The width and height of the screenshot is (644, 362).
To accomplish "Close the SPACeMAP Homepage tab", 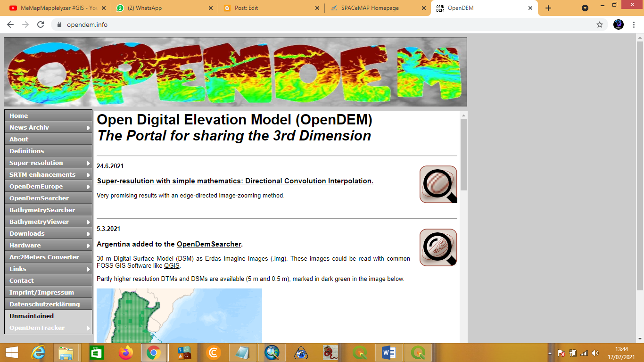I will pos(423,8).
